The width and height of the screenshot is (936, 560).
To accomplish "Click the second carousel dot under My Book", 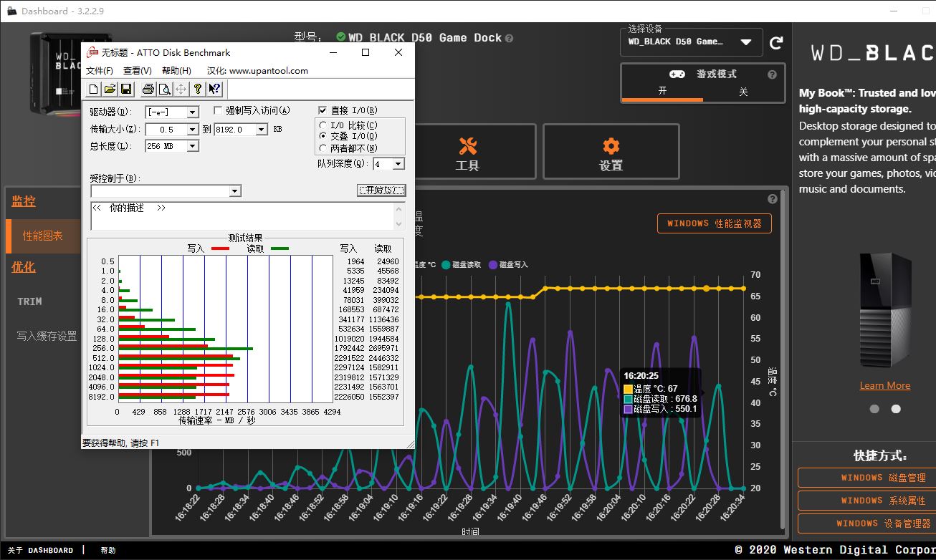I will (x=896, y=409).
